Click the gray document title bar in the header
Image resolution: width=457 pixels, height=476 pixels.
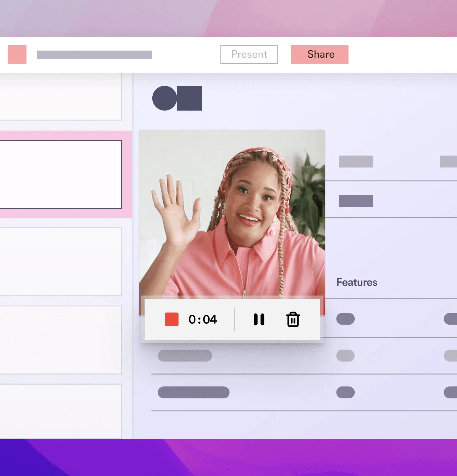click(x=94, y=55)
